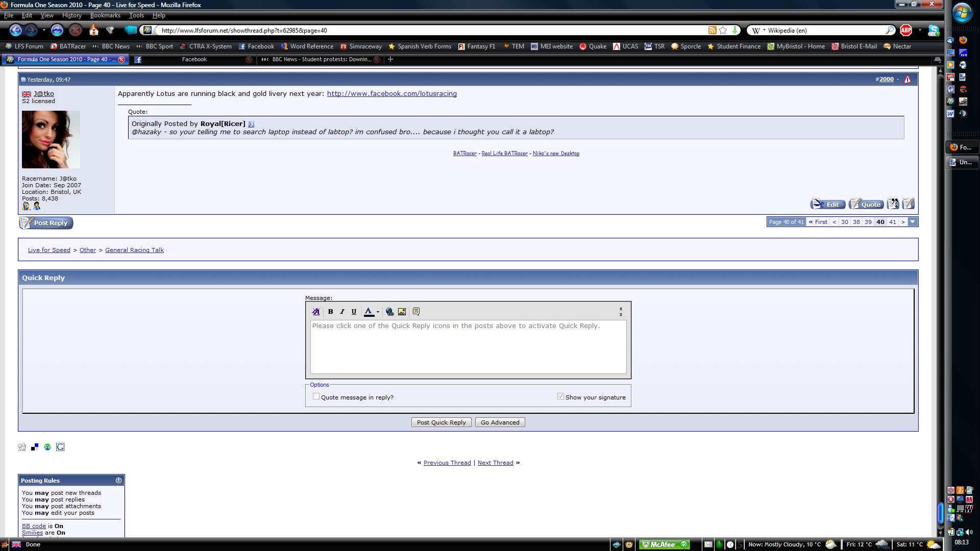The image size is (980, 551).
Task: Switch to BBC News Student protests tab
Action: tap(321, 60)
